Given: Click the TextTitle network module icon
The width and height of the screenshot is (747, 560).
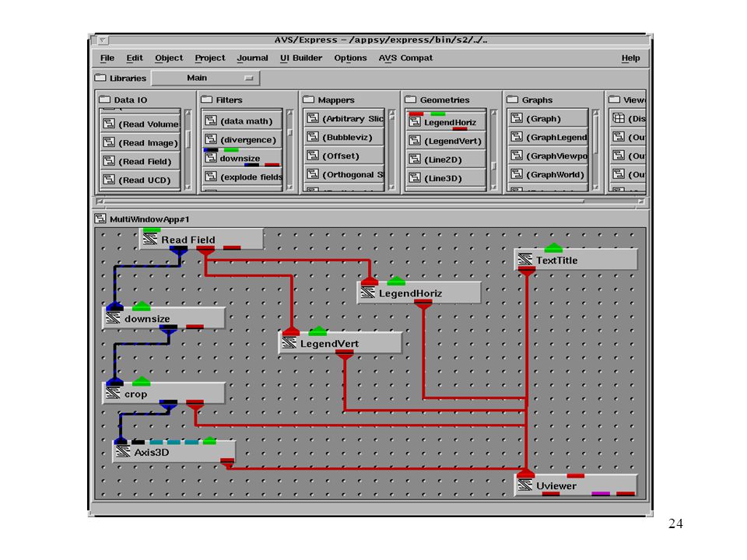Looking at the screenshot, I should coord(525,260).
